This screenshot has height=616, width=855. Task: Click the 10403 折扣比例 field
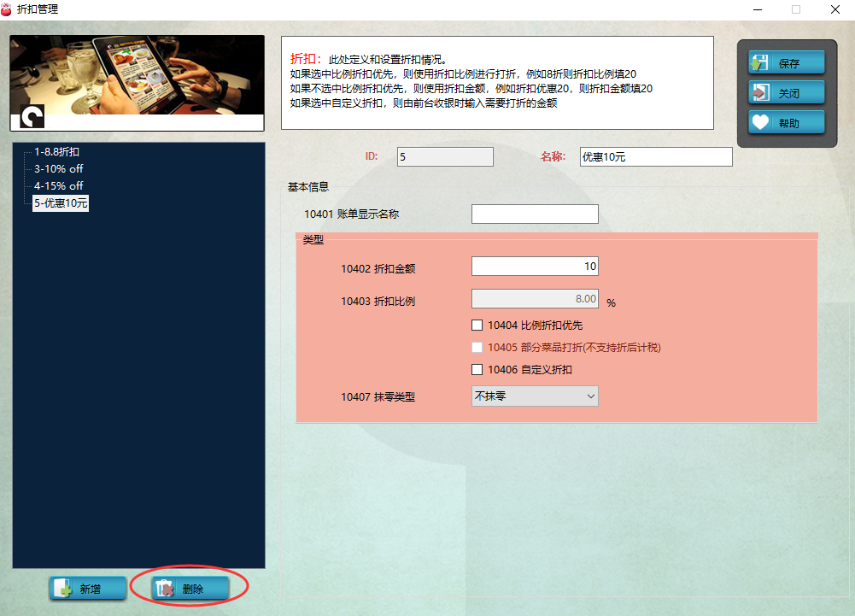click(x=535, y=298)
